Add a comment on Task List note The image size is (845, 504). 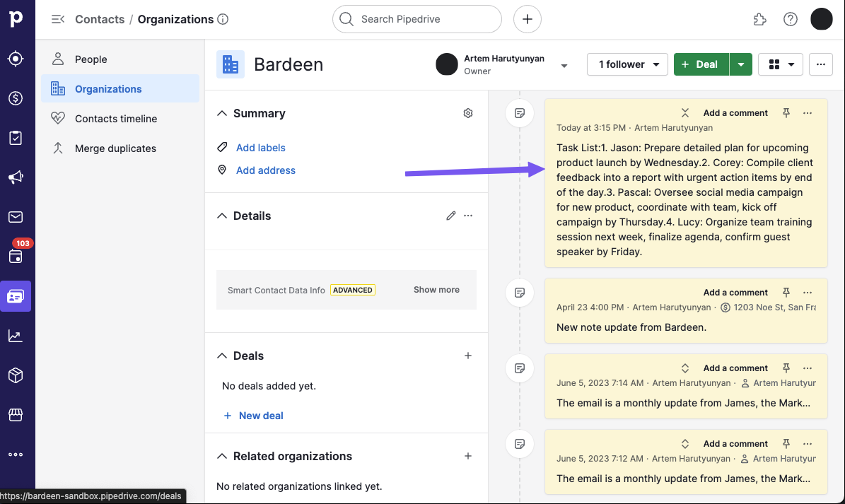(x=735, y=112)
